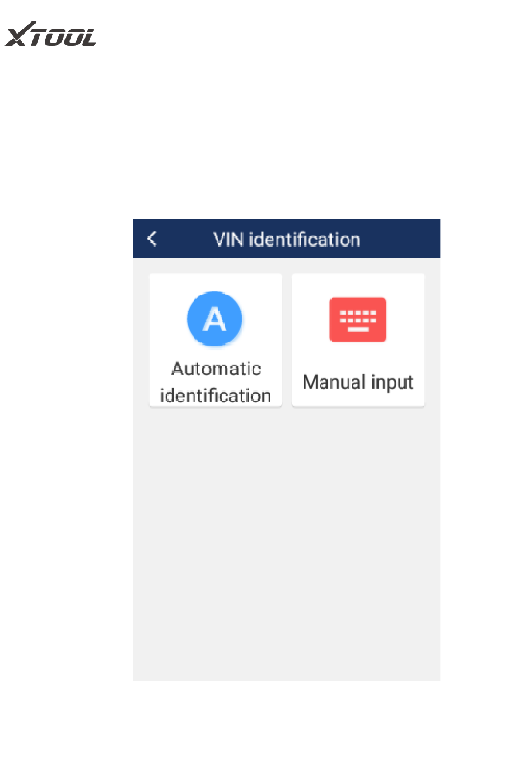This screenshot has height=772, width=532.
Task: Select the "Automatic" word label
Action: click(x=216, y=369)
